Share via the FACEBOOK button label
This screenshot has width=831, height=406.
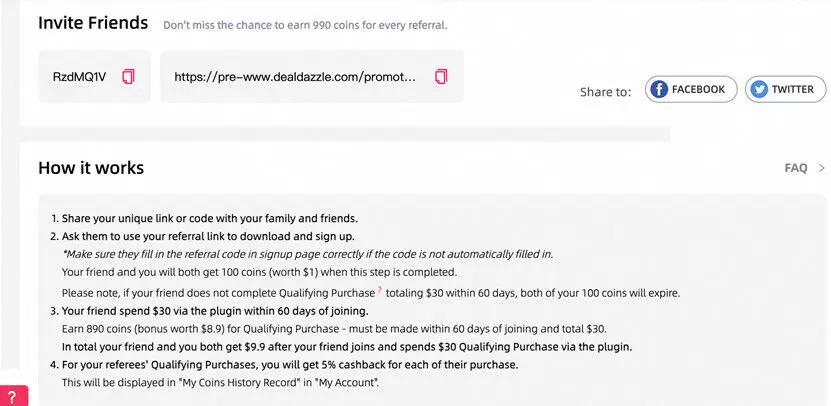pos(698,89)
